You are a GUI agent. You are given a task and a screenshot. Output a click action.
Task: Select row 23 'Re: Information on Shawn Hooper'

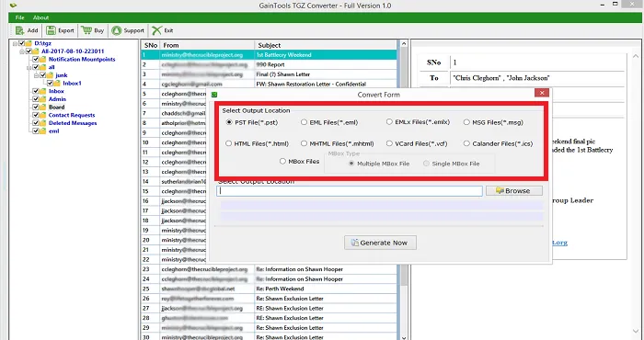[x=269, y=269]
